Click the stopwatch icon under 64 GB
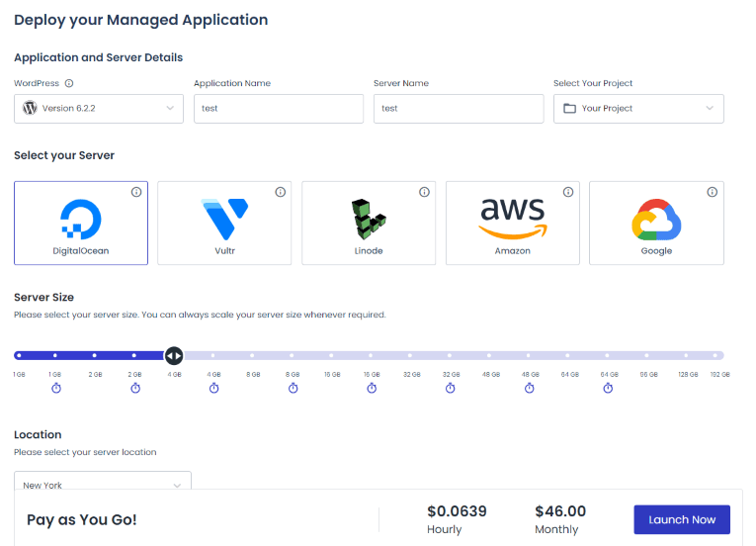This screenshot has height=546, width=756. (x=608, y=388)
